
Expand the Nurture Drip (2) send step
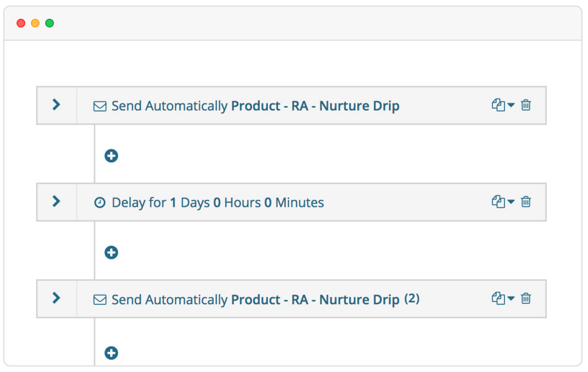pyautogui.click(x=56, y=298)
